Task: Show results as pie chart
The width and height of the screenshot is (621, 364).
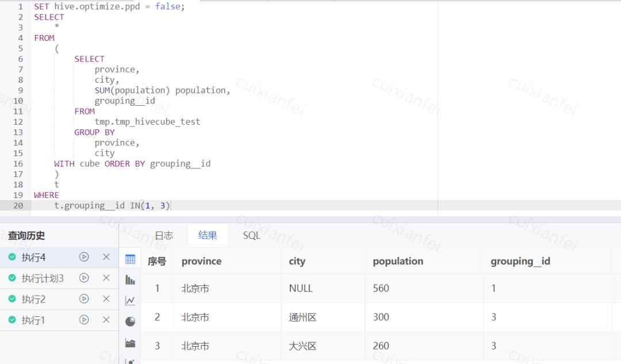Action: (x=130, y=321)
